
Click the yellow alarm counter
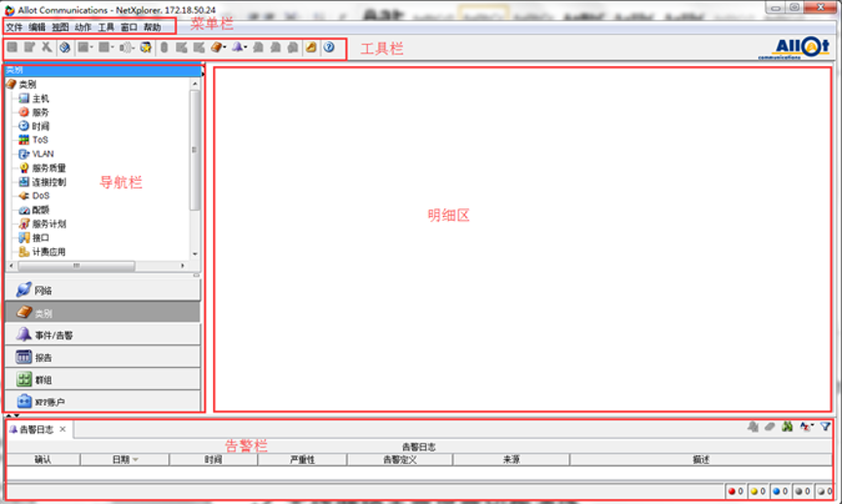[757, 491]
